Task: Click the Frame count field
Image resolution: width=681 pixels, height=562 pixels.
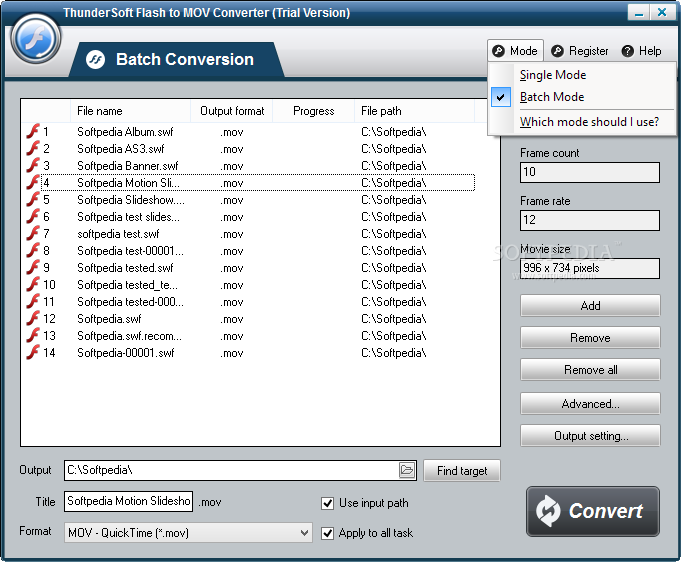Action: point(590,172)
